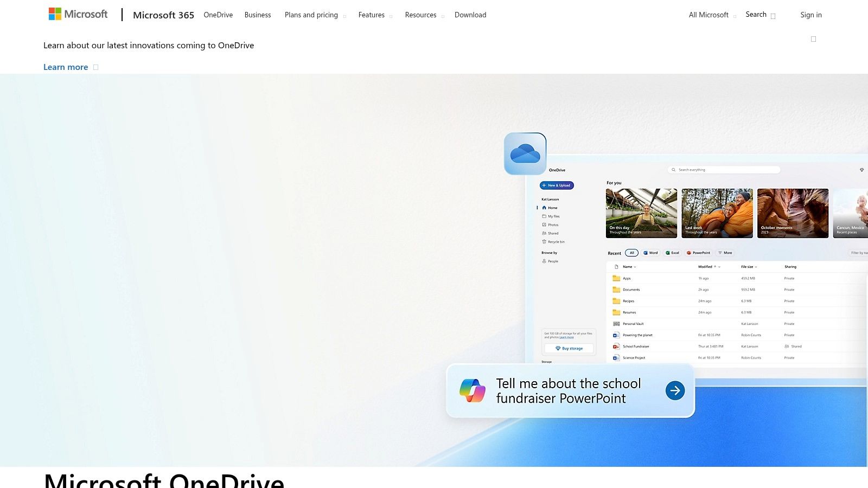Click the Resumes folder icon

(616, 312)
